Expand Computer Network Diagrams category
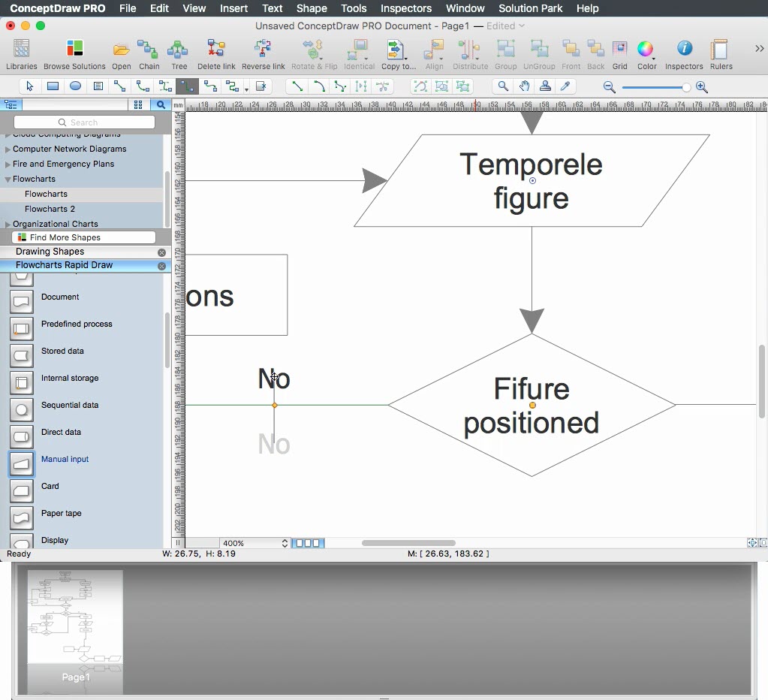 (8, 149)
